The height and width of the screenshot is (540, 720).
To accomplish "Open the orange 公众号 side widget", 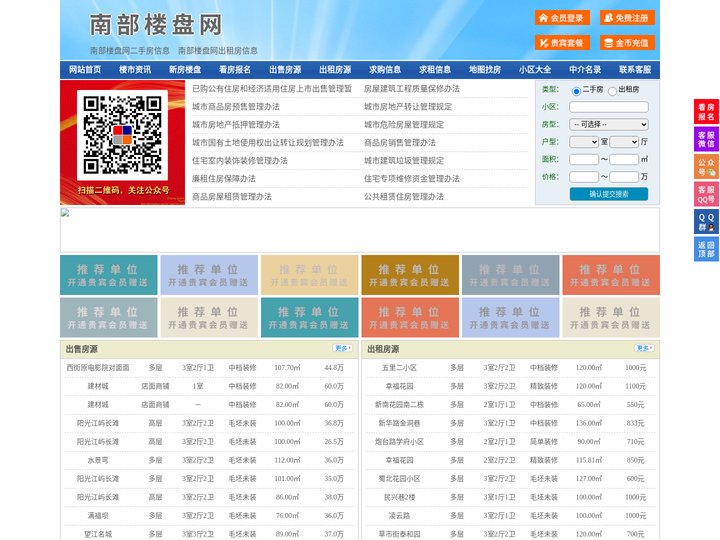I will (706, 167).
